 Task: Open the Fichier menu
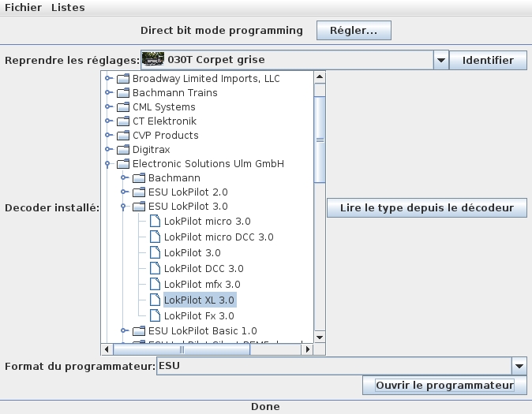pyautogui.click(x=23, y=7)
